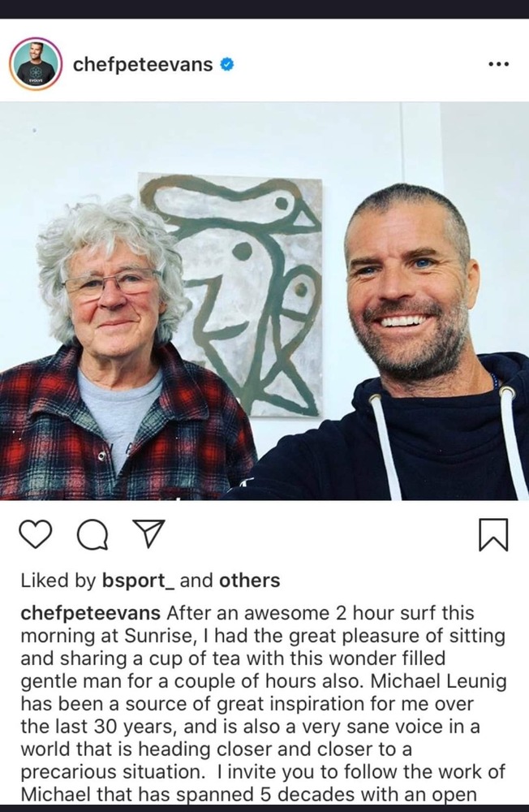Click chefpeteevans username in the caption
The image size is (529, 812).
pos(91,613)
